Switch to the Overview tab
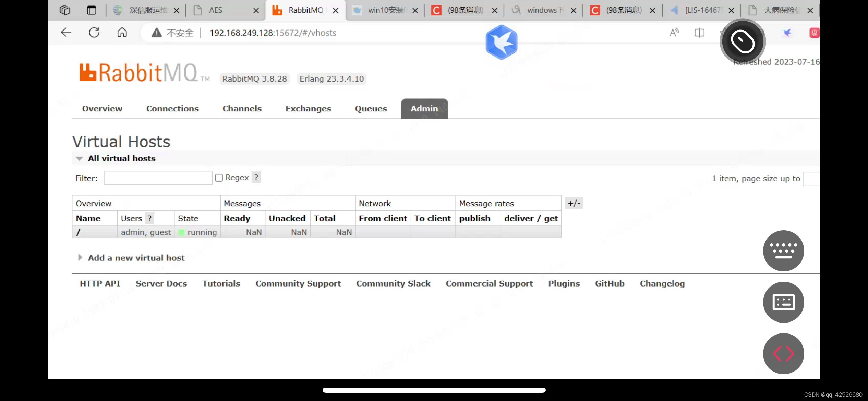This screenshot has height=401, width=868. pos(102,108)
